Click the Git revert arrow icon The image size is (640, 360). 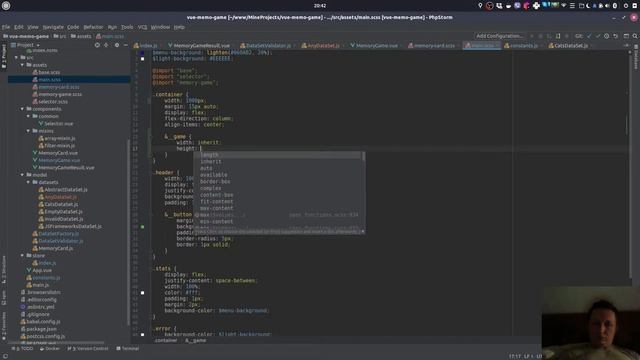click(x=616, y=36)
